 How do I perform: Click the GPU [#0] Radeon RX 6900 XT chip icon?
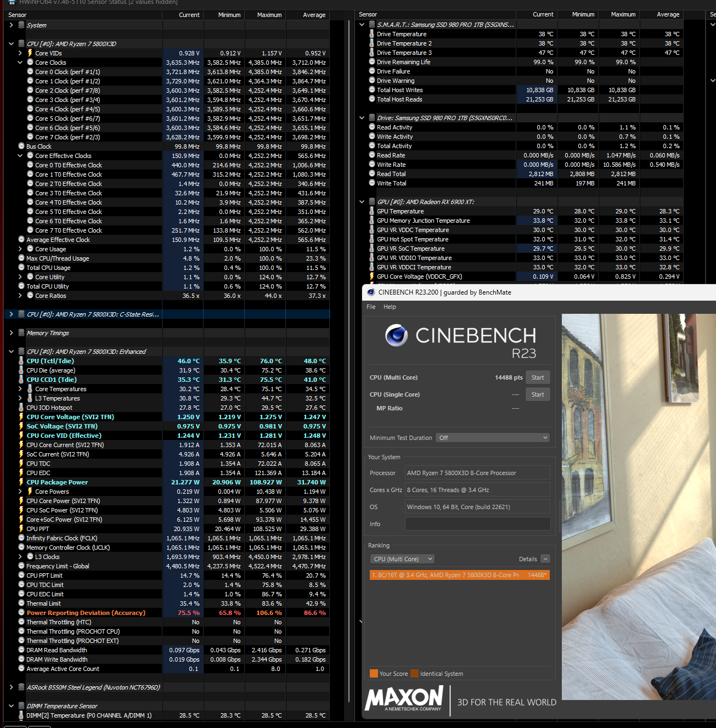coord(372,202)
